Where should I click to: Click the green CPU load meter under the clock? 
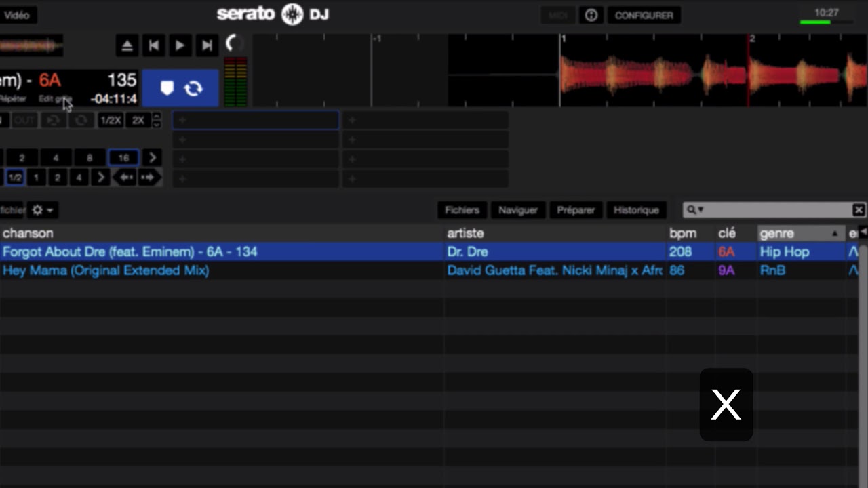pos(826,22)
